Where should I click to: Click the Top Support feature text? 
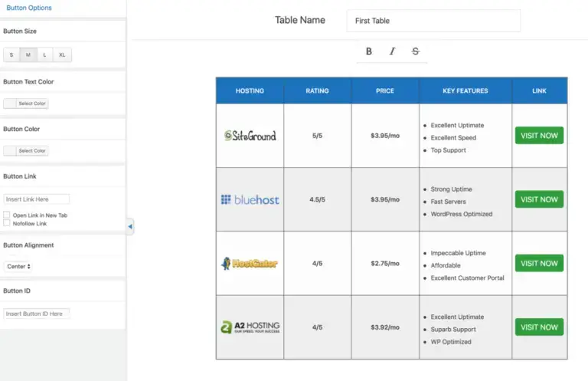click(448, 150)
